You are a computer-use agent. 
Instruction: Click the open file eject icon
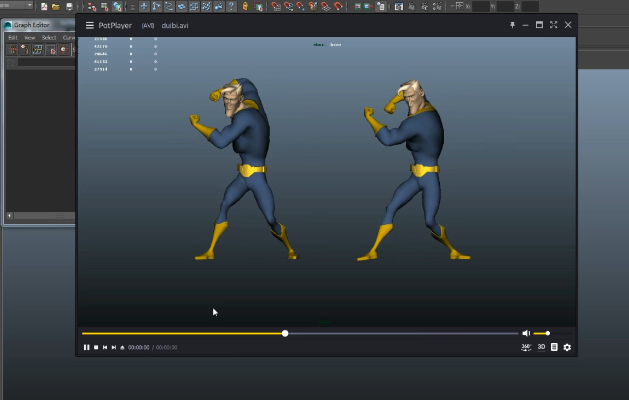(x=122, y=347)
